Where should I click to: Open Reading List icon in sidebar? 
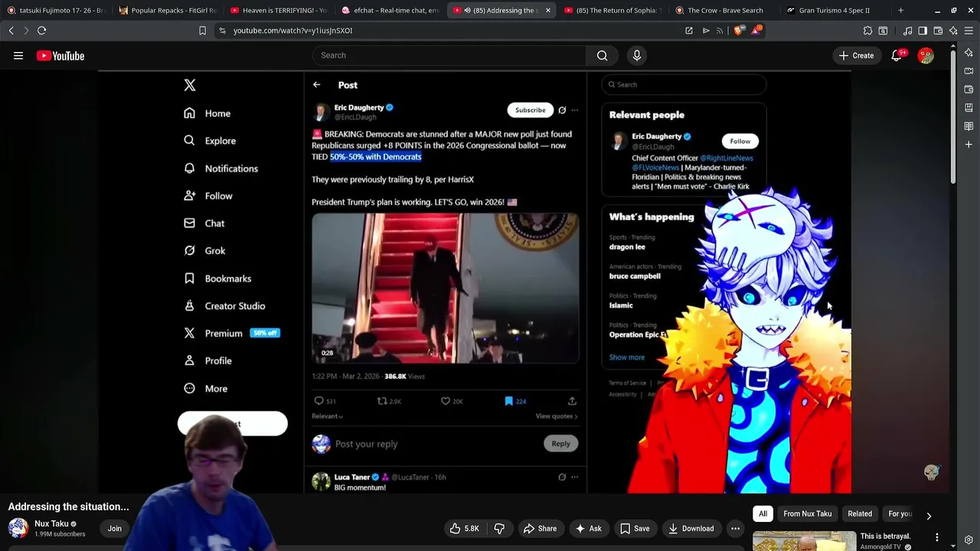969,126
